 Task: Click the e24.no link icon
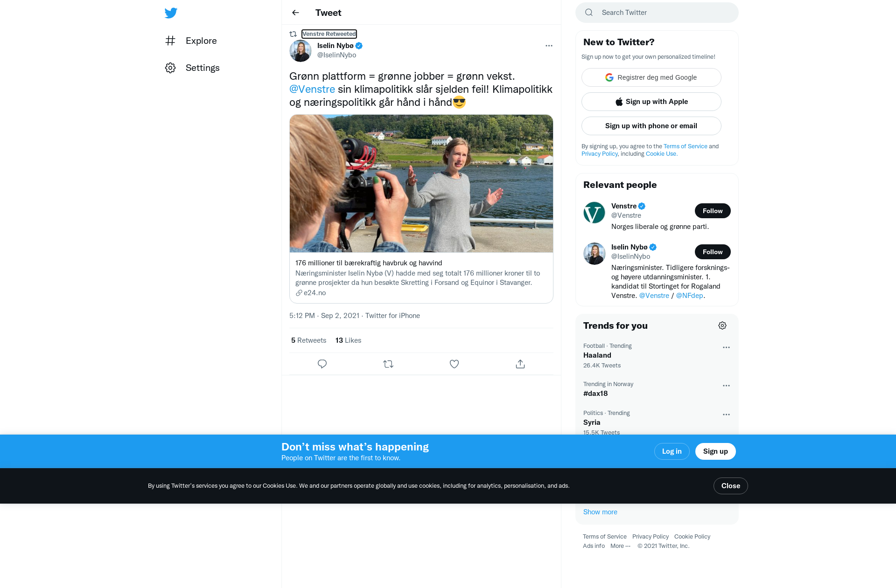(x=299, y=293)
